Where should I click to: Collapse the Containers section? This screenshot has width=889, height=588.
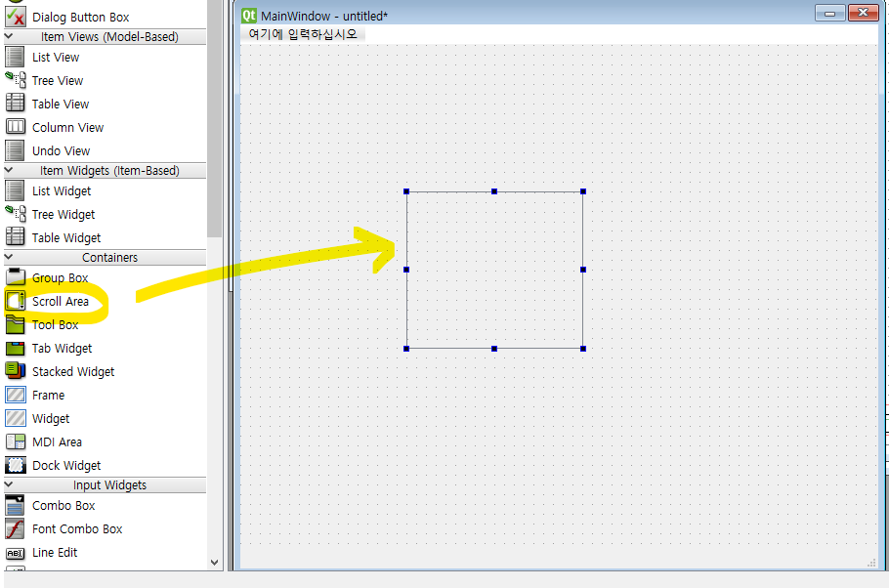(8, 257)
